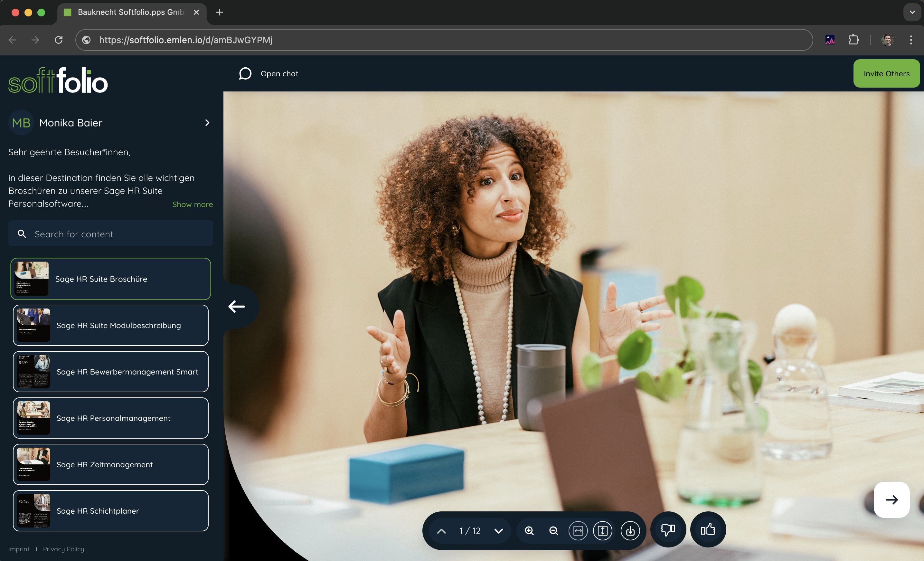The width and height of the screenshot is (924, 561).
Task: Open the Privacy Policy link
Action: pos(63,549)
